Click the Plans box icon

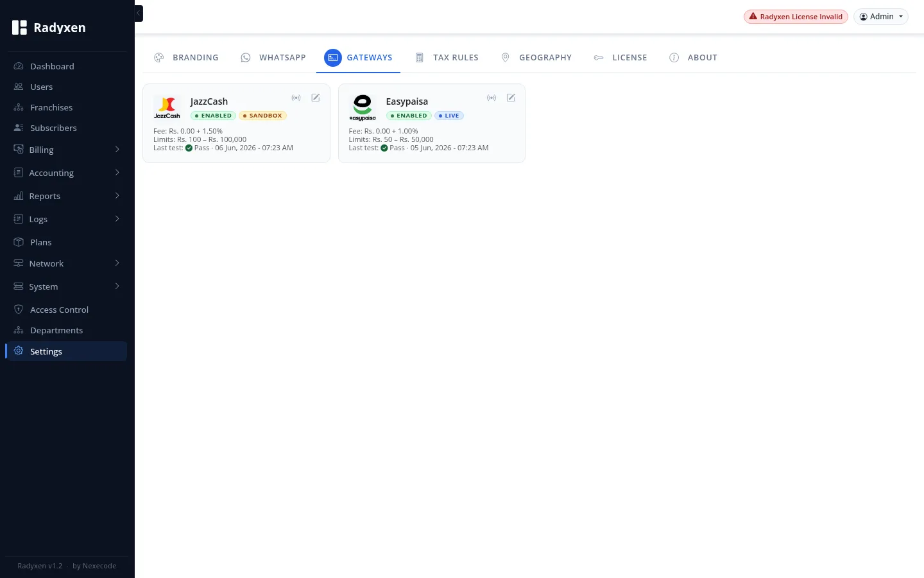19,242
